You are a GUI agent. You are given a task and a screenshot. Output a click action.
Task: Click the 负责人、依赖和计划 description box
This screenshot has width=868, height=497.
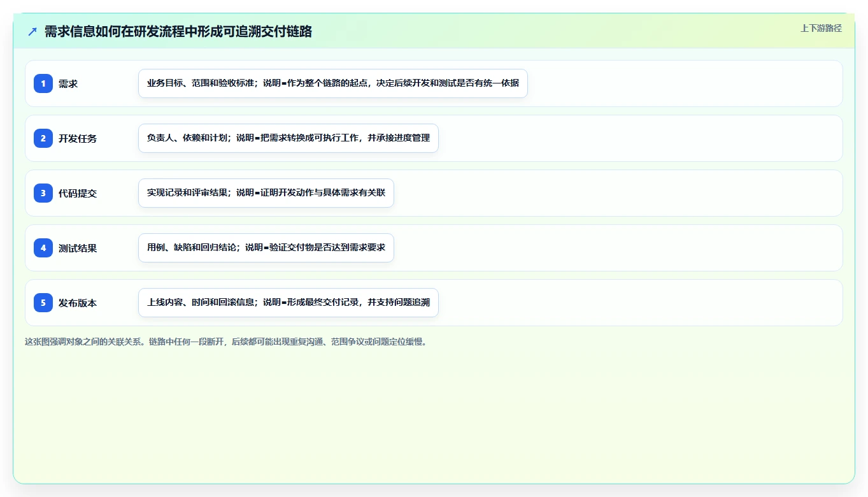pyautogui.click(x=288, y=138)
